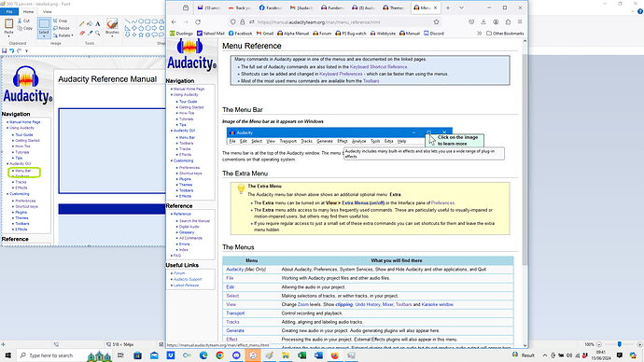Open the View ribbon tab in Paint
Screen dimensions: 644x362
48,12
